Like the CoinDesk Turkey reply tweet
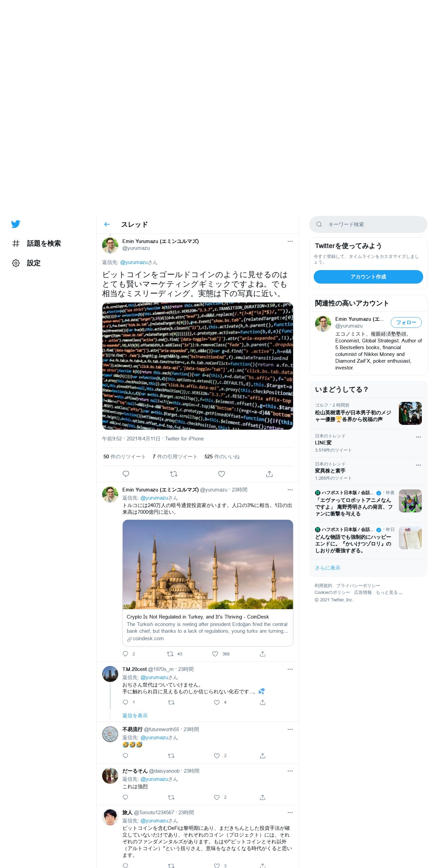Screen dimensions: 434x868 (x=215, y=654)
